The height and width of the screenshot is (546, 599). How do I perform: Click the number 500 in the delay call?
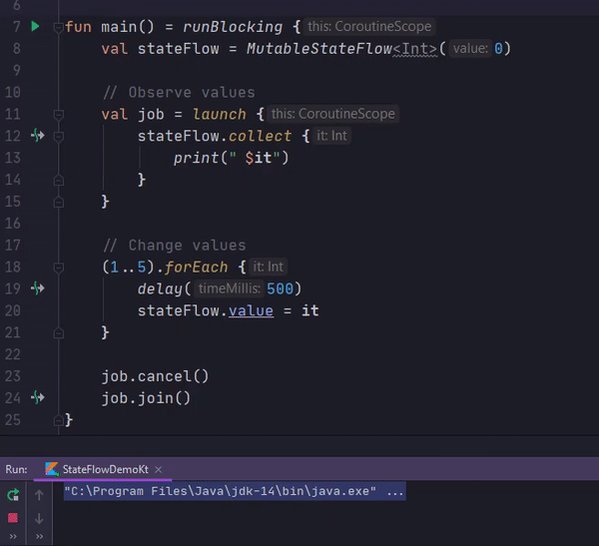click(x=280, y=289)
